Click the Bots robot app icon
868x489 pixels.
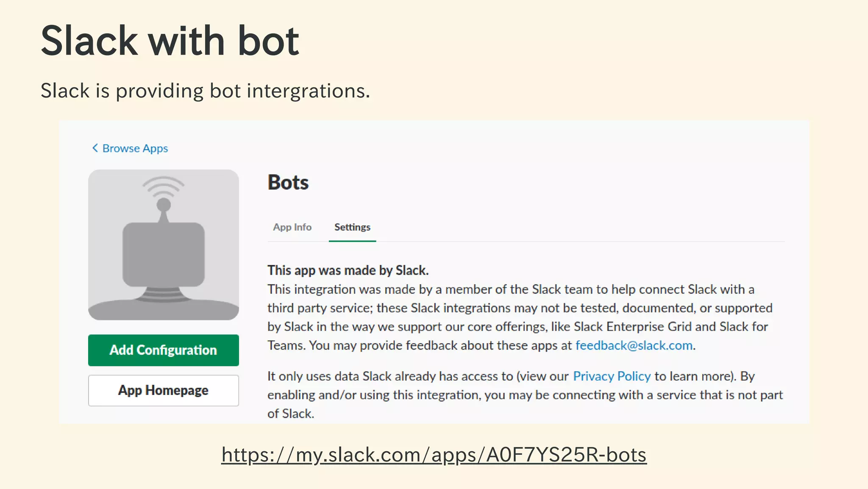point(164,245)
